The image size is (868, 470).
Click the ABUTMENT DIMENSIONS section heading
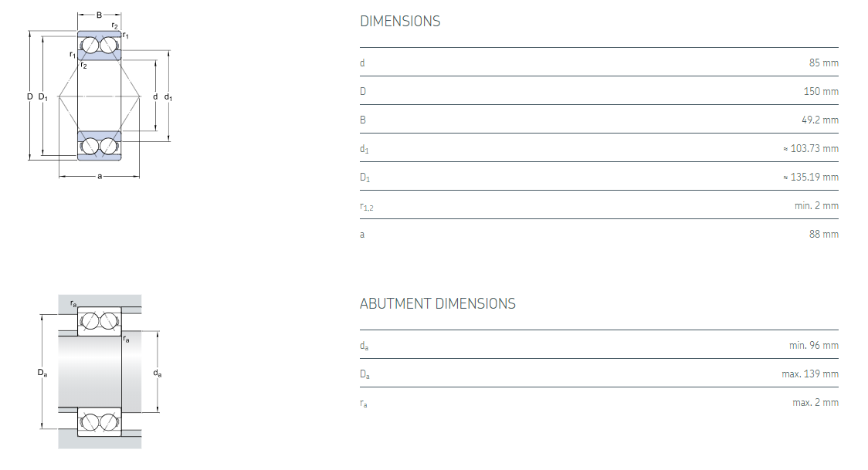tap(437, 303)
